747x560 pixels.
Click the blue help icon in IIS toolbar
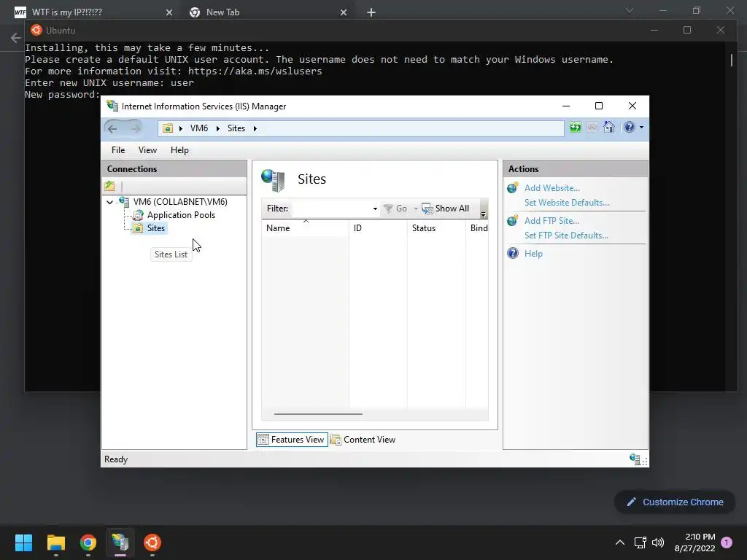pyautogui.click(x=630, y=127)
